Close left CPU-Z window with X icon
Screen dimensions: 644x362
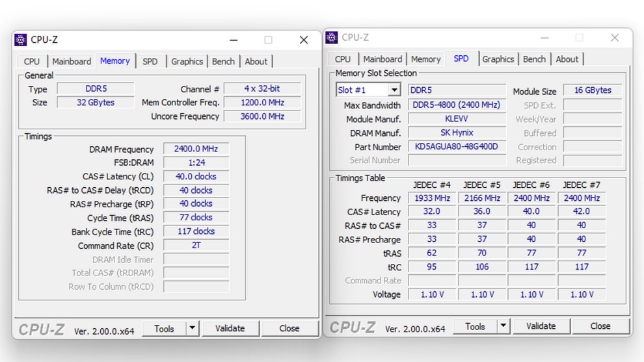[x=304, y=40]
